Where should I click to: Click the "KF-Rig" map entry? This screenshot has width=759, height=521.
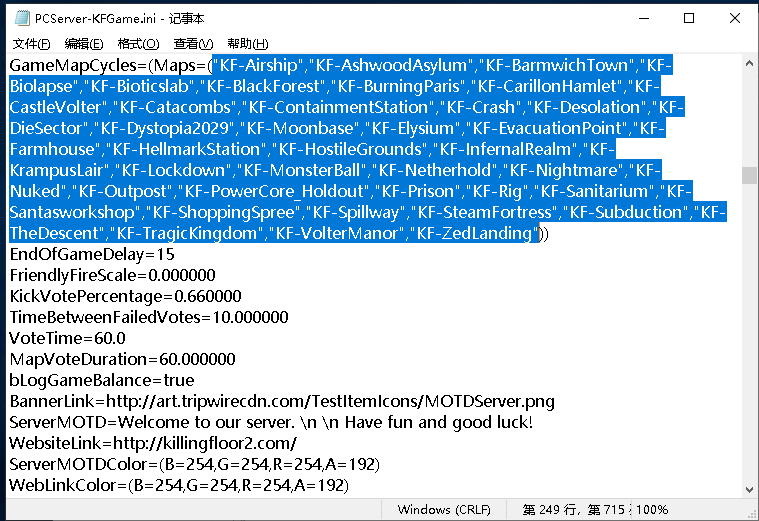point(497,191)
